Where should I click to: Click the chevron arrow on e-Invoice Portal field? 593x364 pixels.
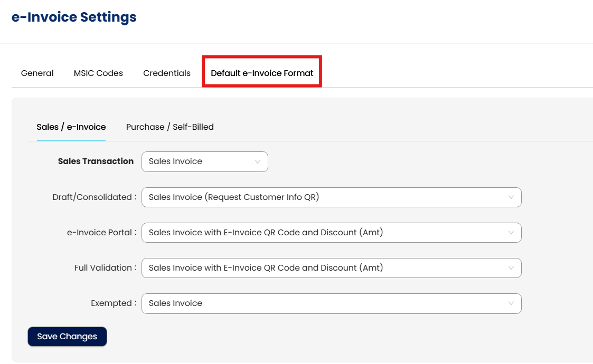tap(511, 233)
